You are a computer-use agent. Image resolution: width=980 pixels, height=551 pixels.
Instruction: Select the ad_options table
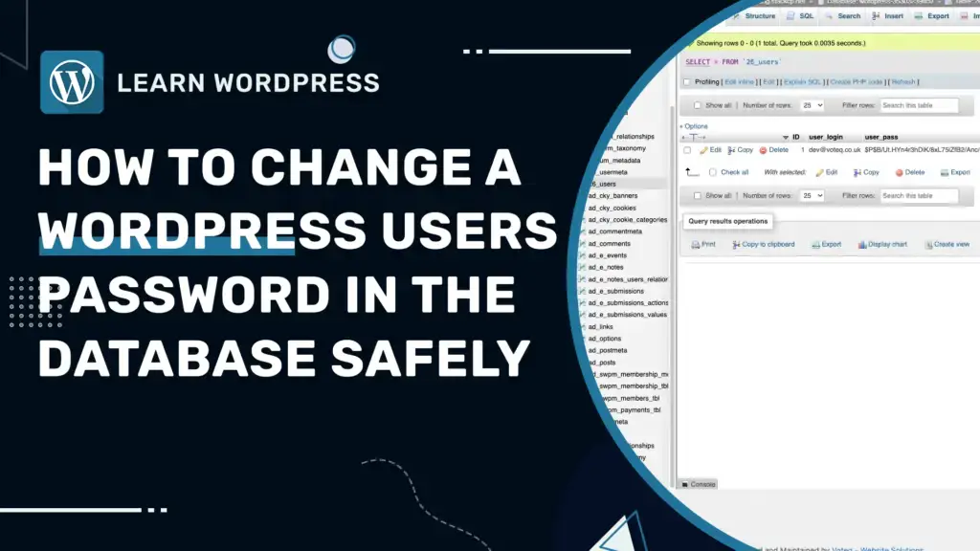[x=605, y=339]
